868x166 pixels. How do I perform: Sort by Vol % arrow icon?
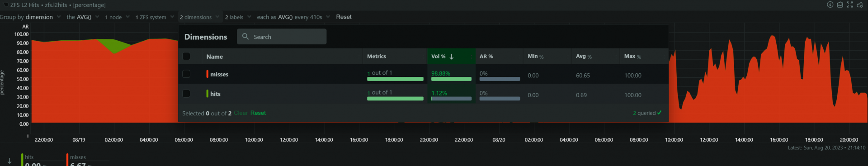pos(451,57)
